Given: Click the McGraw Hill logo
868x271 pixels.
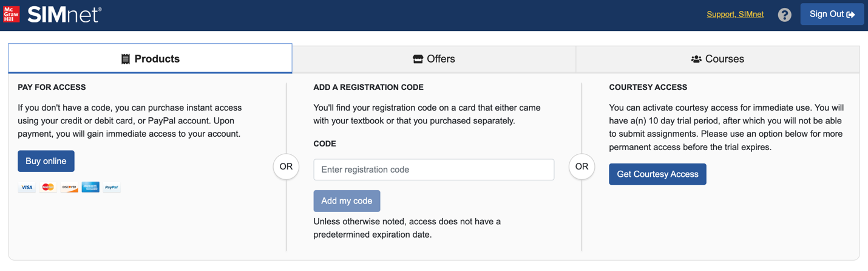Looking at the screenshot, I should click(x=12, y=14).
